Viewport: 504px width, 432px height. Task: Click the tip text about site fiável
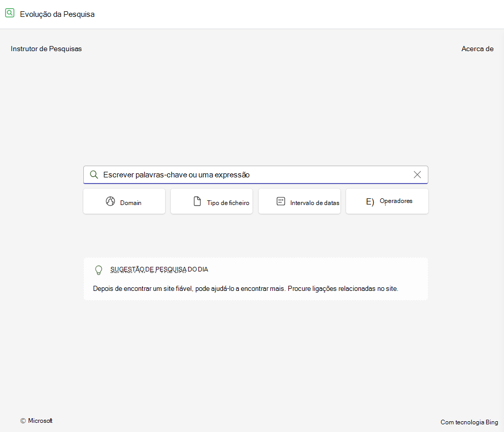point(245,289)
